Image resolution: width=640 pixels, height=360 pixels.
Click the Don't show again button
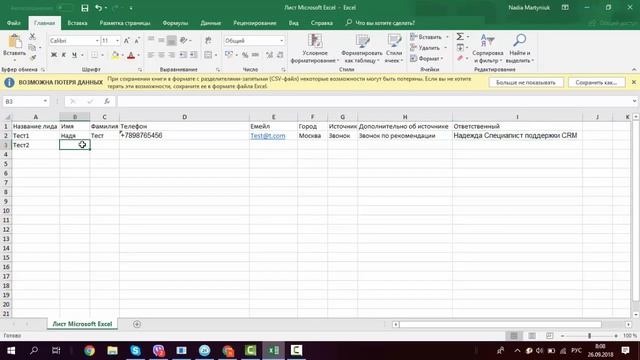click(526, 82)
